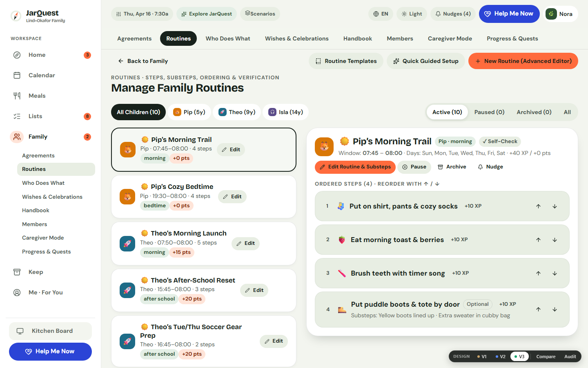Switch to Caregiver Mode tab

click(x=450, y=38)
